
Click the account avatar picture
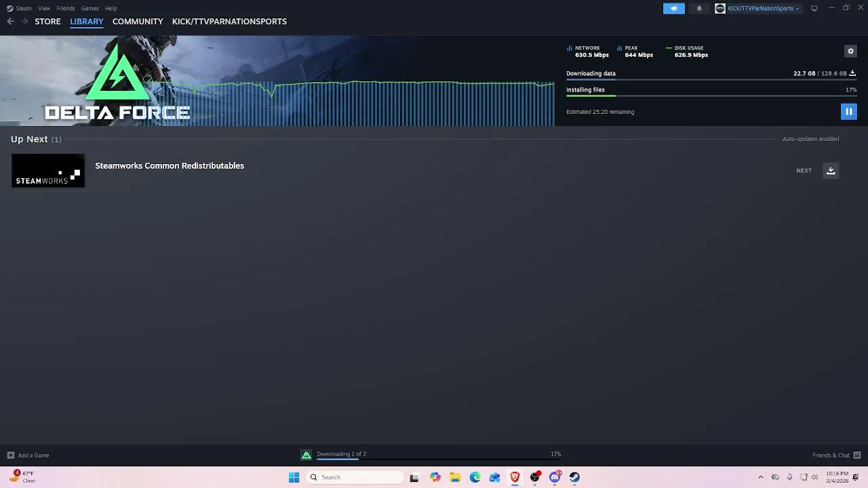pos(720,8)
